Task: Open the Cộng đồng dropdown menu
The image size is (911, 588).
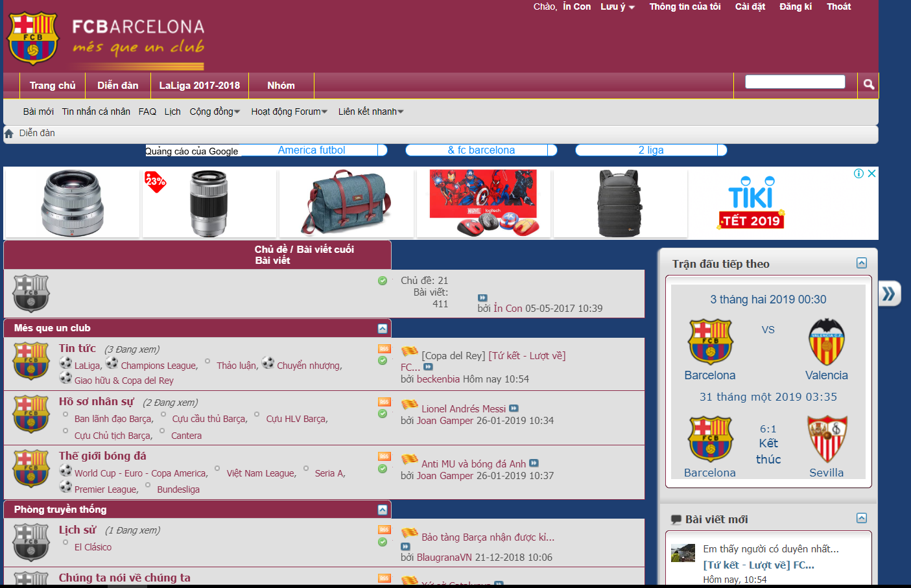Action: [215, 112]
